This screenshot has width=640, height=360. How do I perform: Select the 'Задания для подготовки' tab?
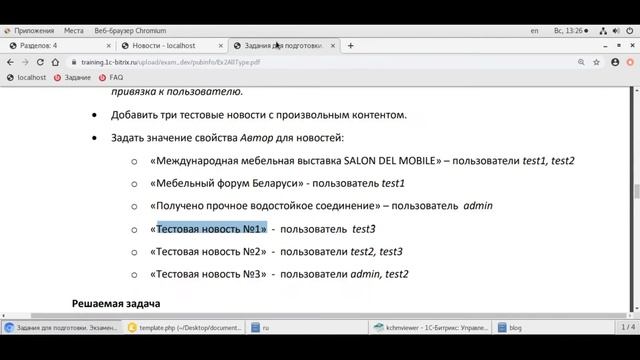(x=284, y=46)
